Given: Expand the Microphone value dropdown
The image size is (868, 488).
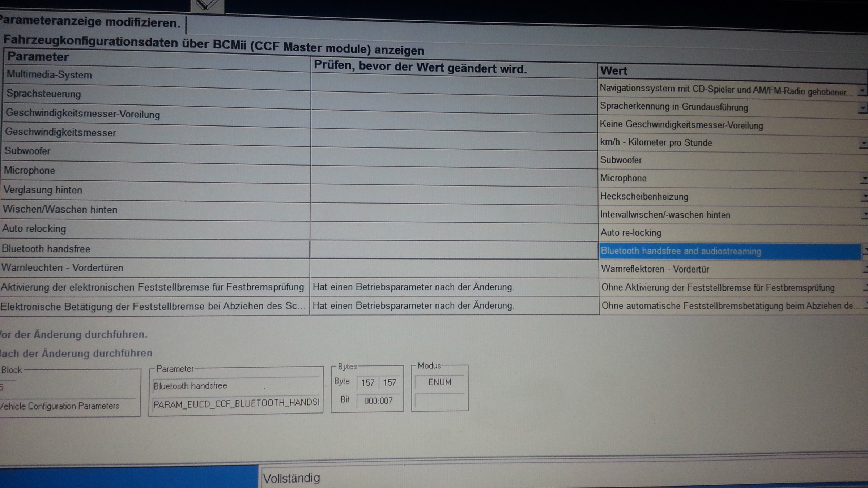Looking at the screenshot, I should pyautogui.click(x=864, y=179).
